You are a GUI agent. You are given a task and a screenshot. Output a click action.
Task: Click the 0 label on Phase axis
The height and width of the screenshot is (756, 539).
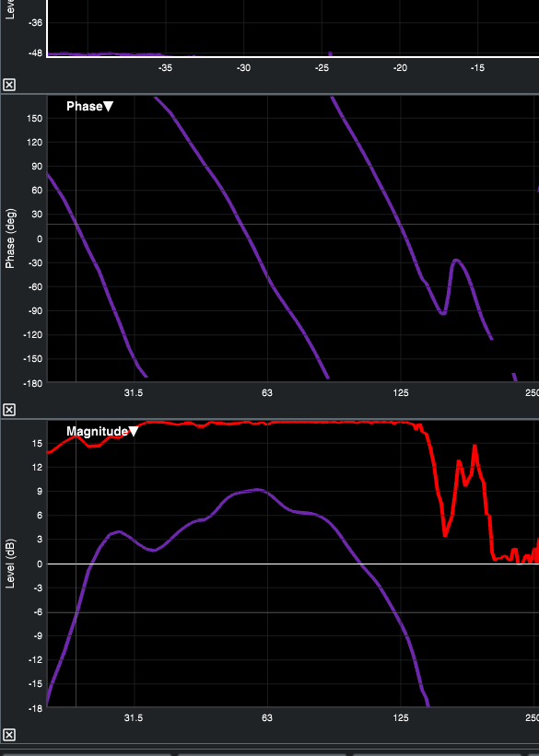click(39, 239)
